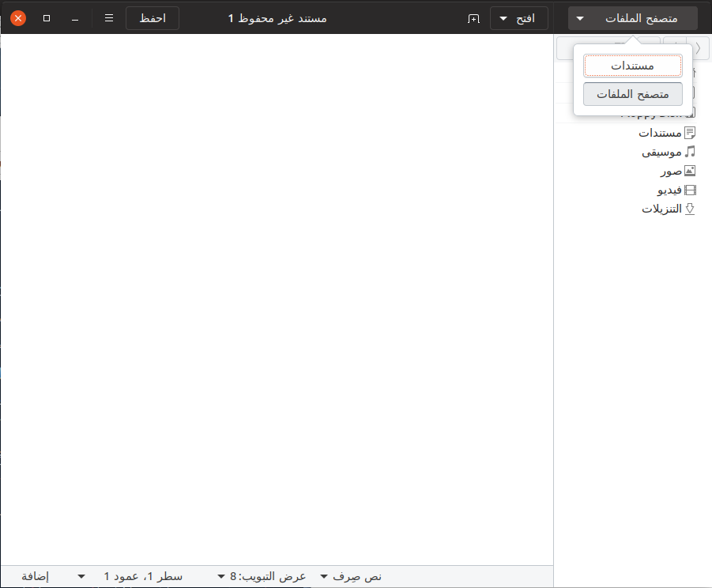This screenshot has width=712, height=588.
Task: Click the مستند غير محفوظ 1 title
Action: coord(277,18)
